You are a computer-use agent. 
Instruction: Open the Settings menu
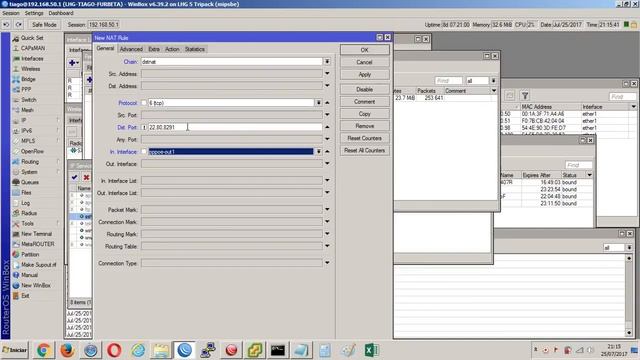tap(34, 13)
